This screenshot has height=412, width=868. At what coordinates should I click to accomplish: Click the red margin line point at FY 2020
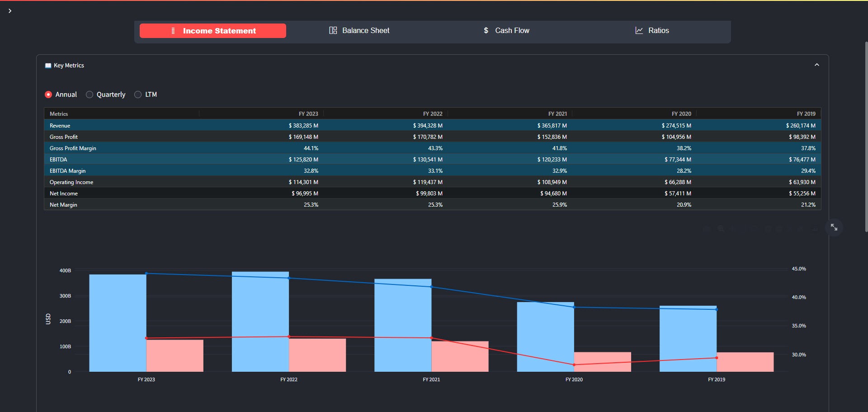(x=574, y=365)
